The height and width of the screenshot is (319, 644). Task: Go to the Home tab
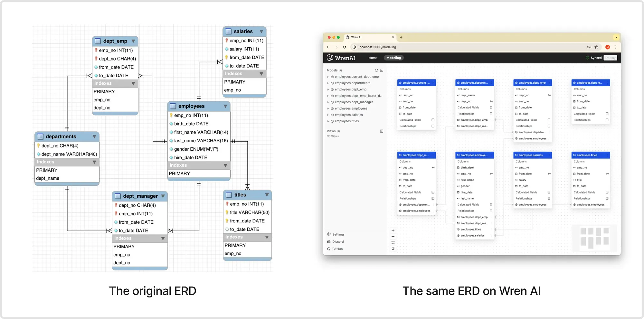coord(373,58)
